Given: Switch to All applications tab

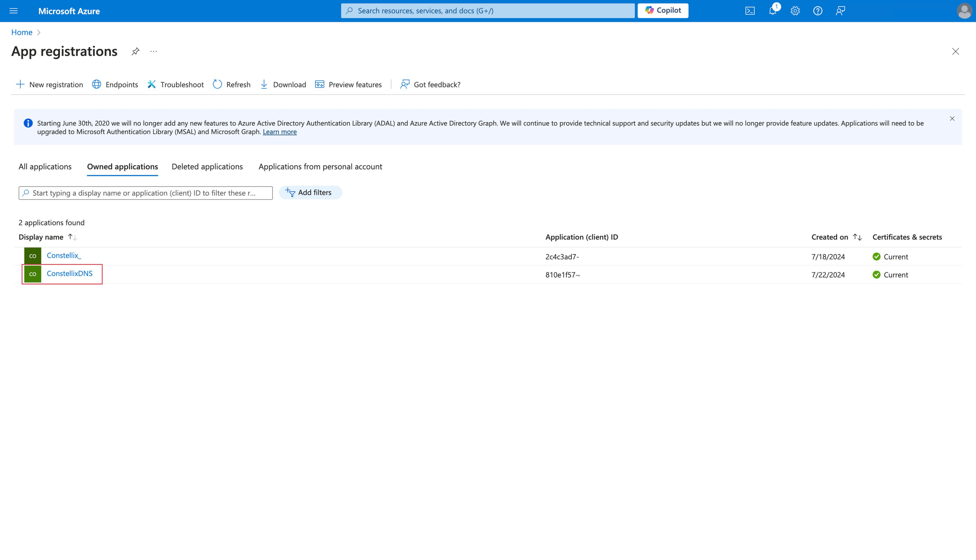Looking at the screenshot, I should pos(45,166).
